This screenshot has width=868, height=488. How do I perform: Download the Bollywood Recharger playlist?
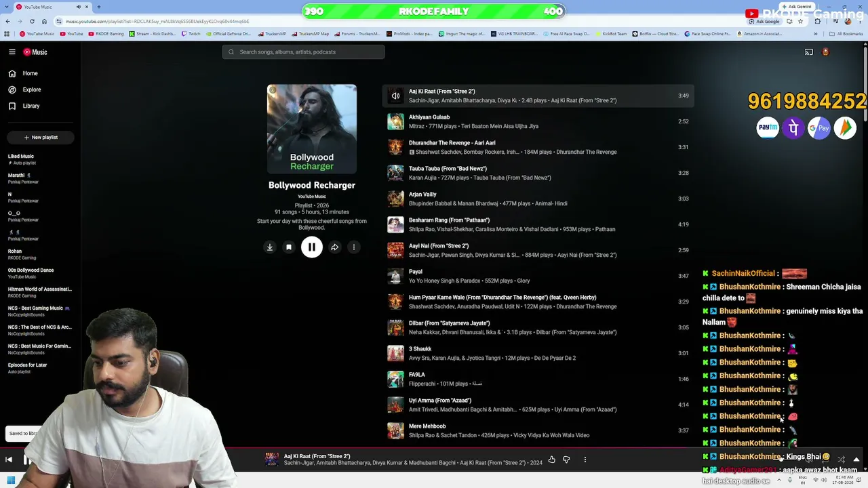coord(270,247)
